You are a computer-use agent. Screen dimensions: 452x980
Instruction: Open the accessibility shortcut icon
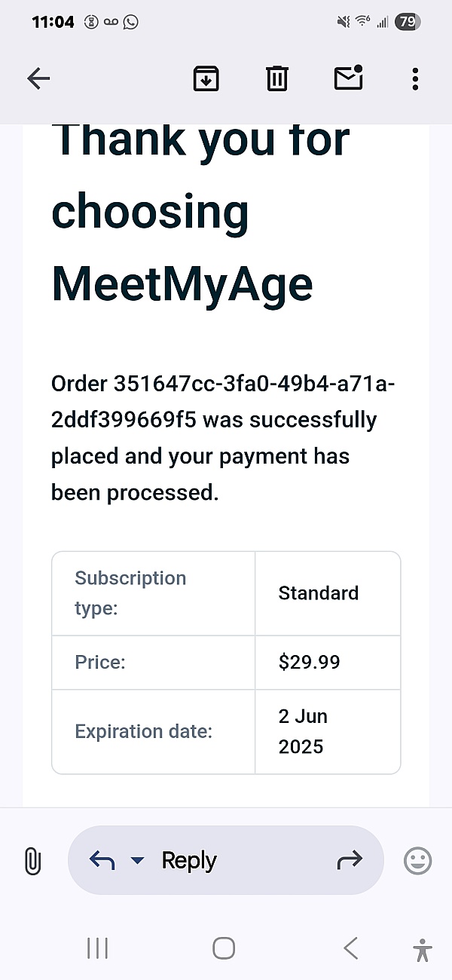click(x=423, y=949)
